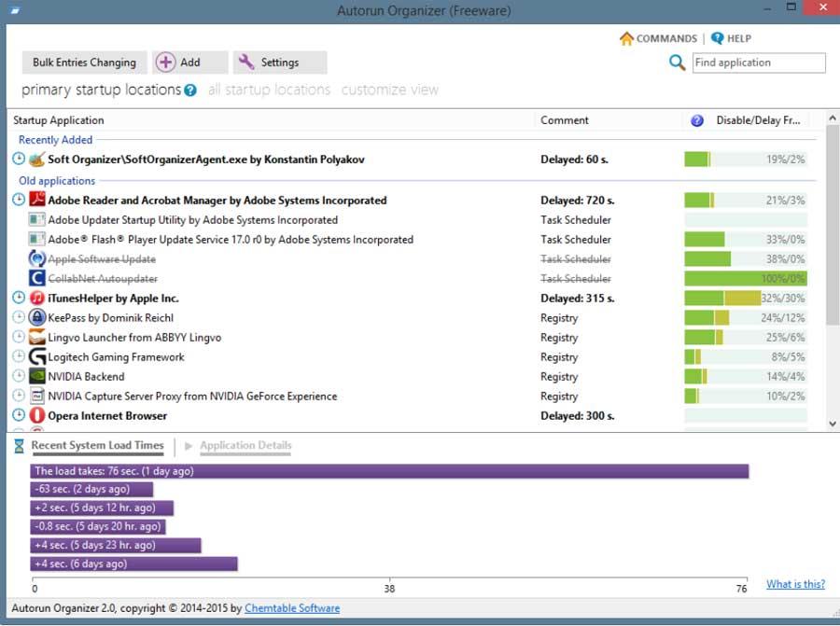Open the Settings button

(x=280, y=63)
